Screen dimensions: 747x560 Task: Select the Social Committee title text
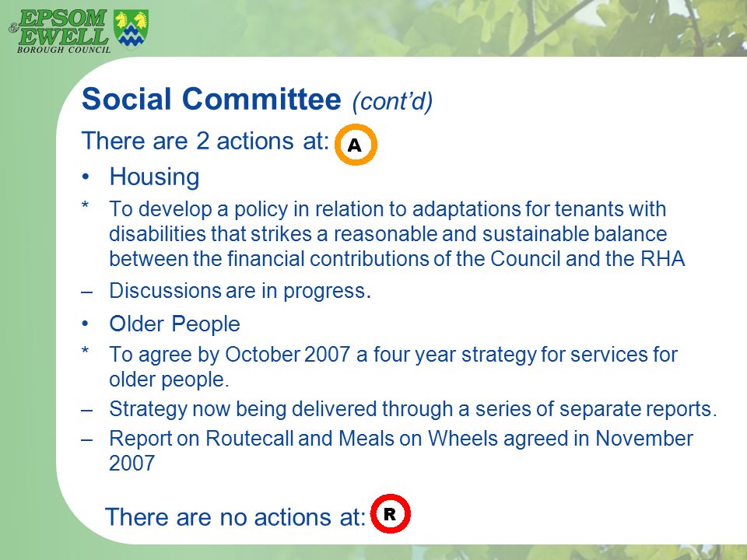tap(212, 99)
